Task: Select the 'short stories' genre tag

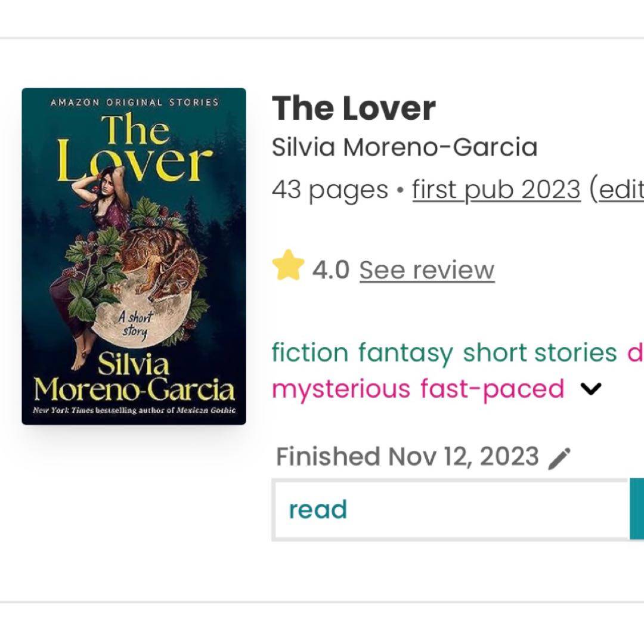Action: click(540, 352)
